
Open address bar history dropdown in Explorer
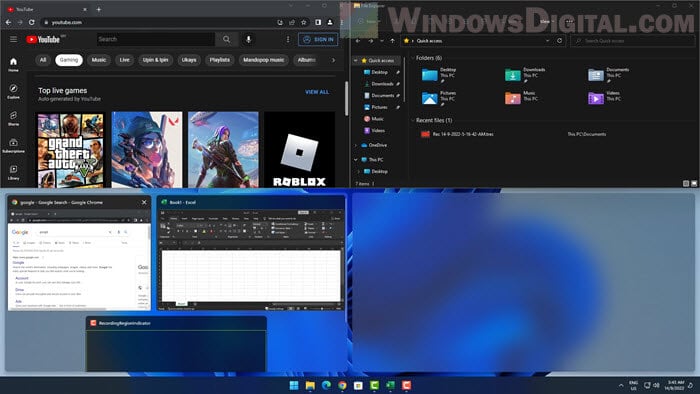(x=547, y=41)
